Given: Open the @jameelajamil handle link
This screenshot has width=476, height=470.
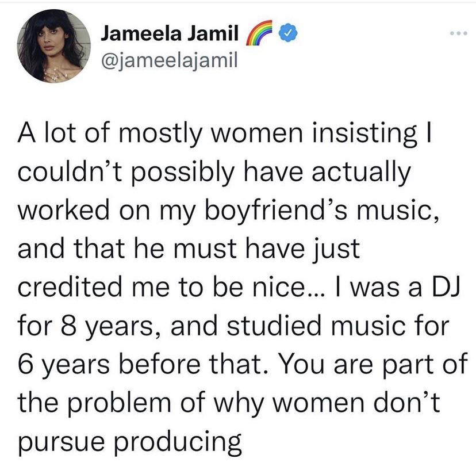Looking at the screenshot, I should pos(169,60).
